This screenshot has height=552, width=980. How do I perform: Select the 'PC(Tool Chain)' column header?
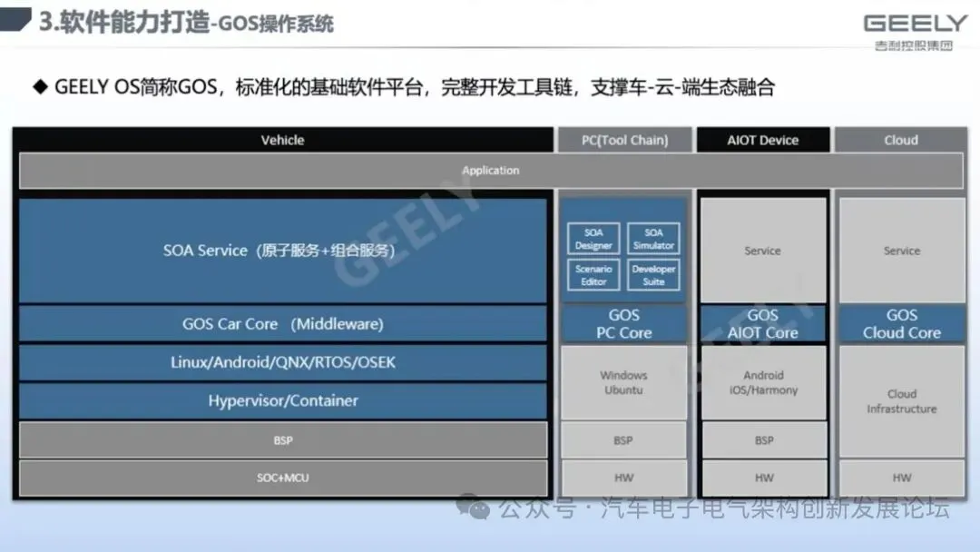tap(625, 140)
